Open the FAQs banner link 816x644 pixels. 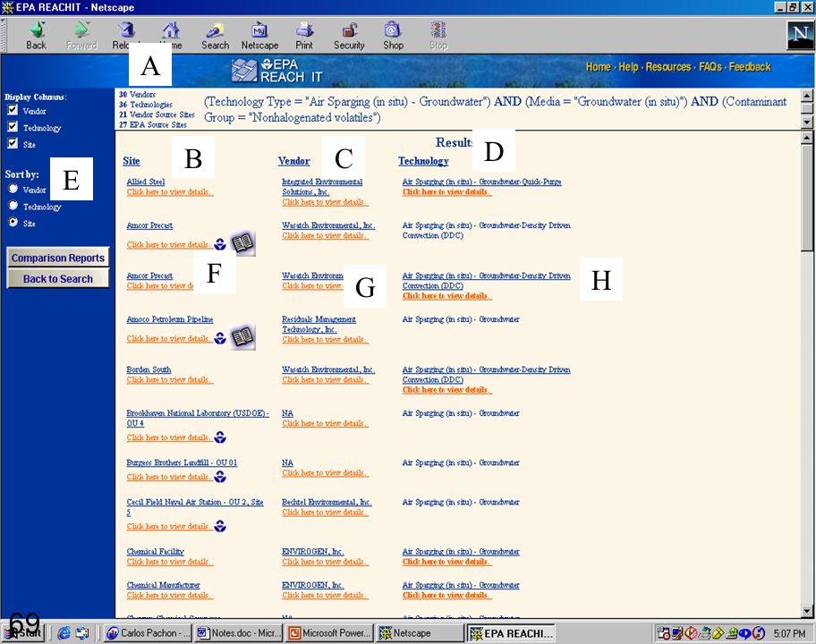pos(710,66)
